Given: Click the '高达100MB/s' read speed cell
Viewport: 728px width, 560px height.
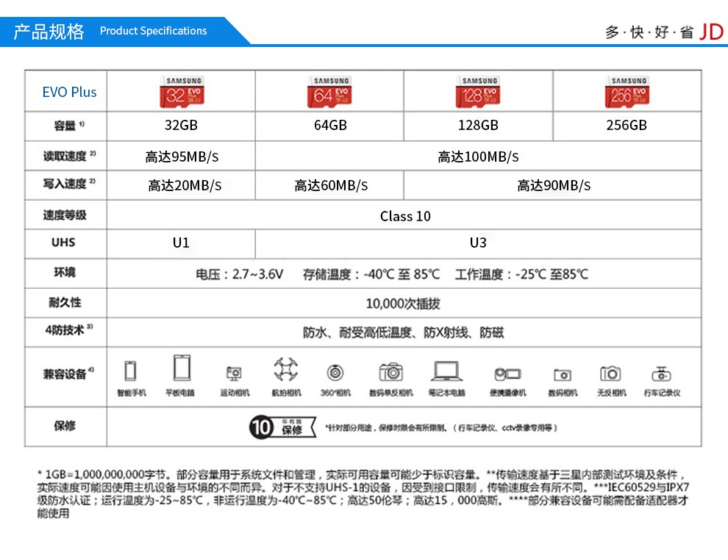Looking at the screenshot, I should pos(478,157).
